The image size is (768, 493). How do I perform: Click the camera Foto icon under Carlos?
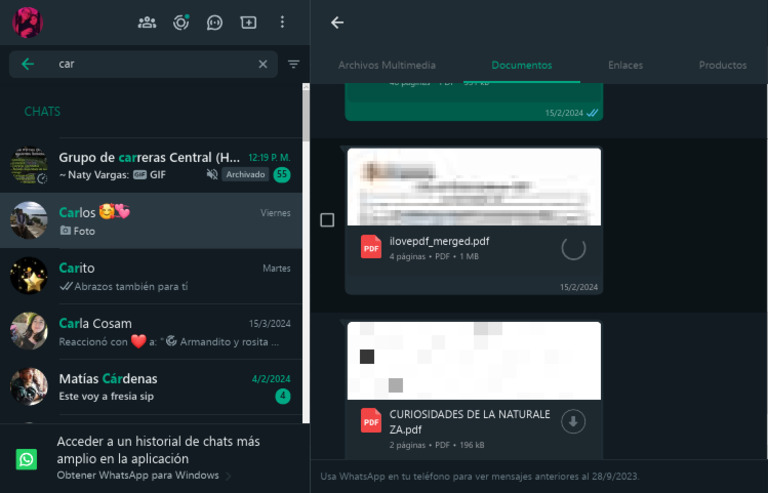[x=65, y=230]
